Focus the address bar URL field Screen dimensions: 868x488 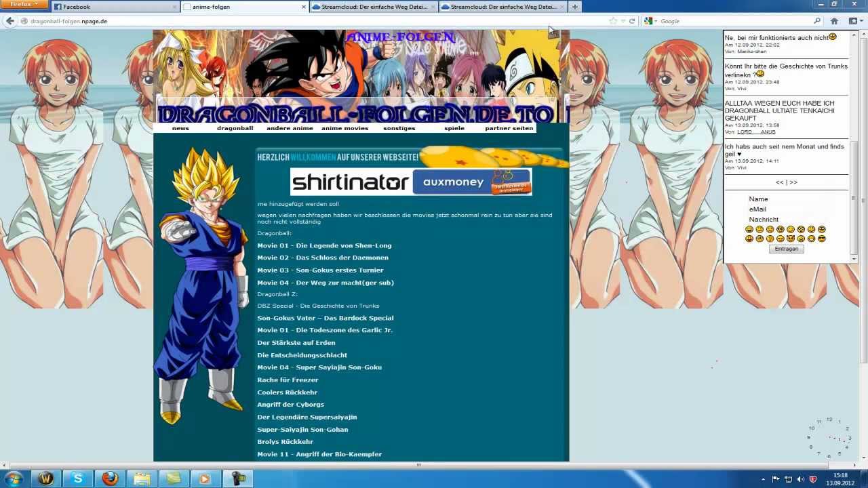point(312,21)
